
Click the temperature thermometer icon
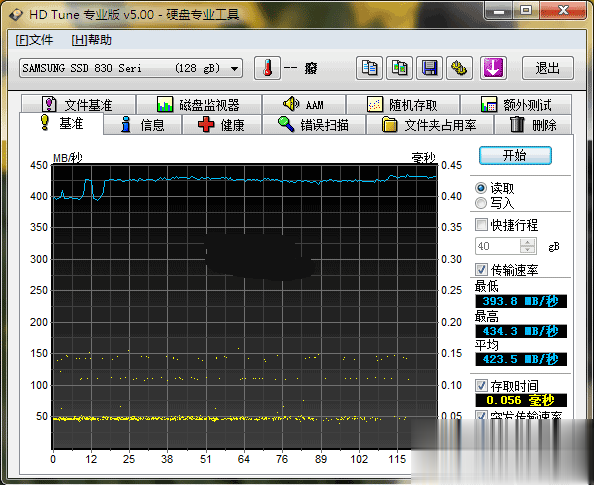click(x=267, y=68)
